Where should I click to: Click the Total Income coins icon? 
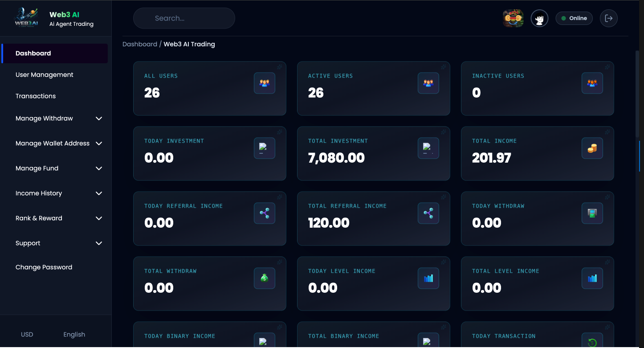pos(592,148)
